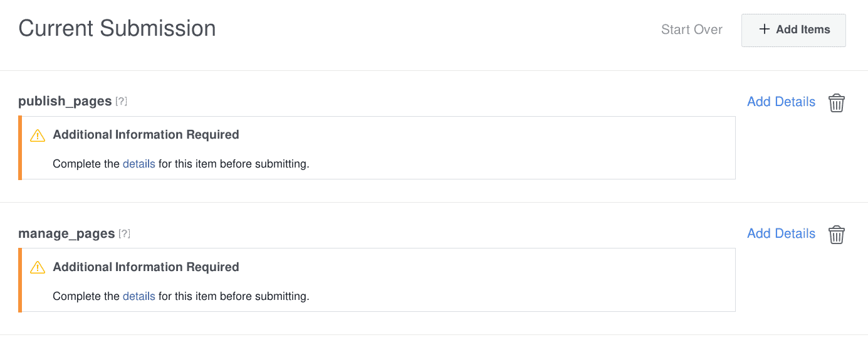
Task: Click the plus icon in Add Items
Action: (x=764, y=29)
